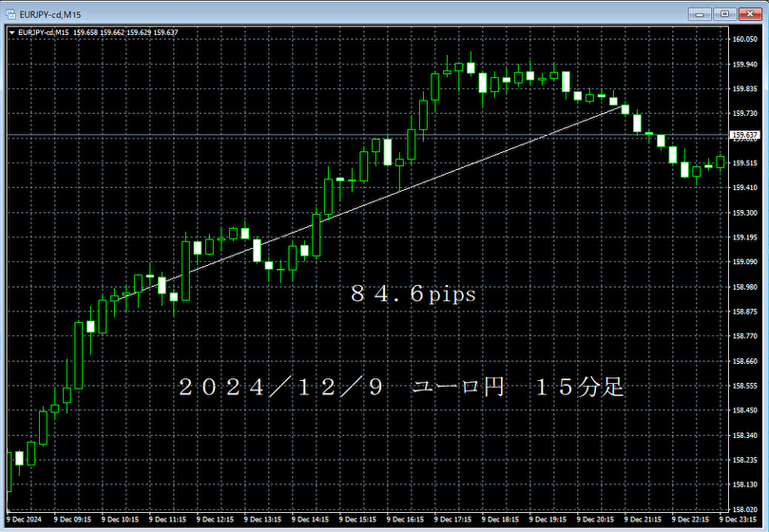The image size is (769, 532).
Task: Select the OHLC values 159.658 159.662 159.629 159.637
Action: 125,32
